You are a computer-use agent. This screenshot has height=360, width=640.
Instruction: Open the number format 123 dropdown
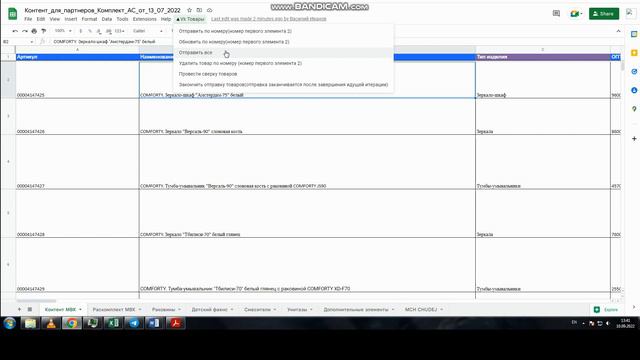[x=119, y=31]
